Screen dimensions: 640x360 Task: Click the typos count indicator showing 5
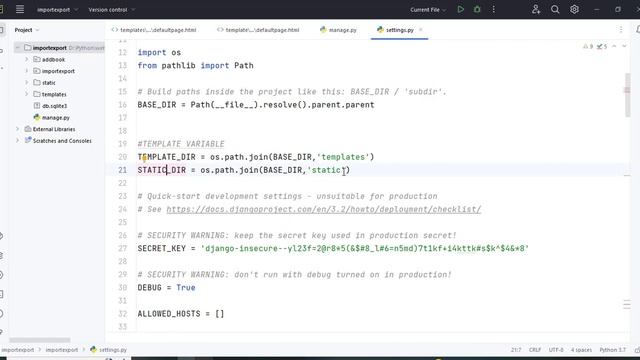pos(602,47)
